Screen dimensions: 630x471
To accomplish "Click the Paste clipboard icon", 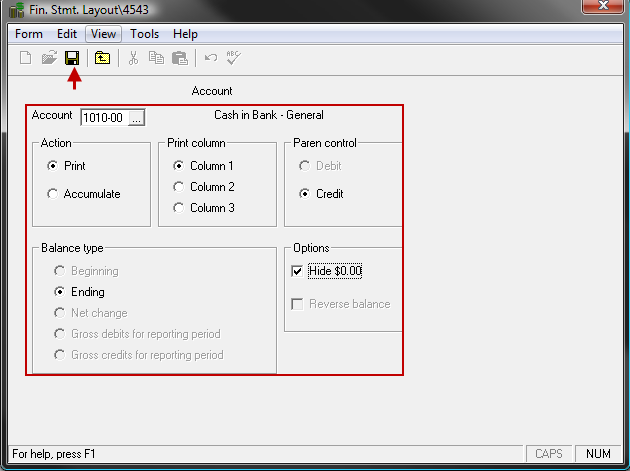I will [179, 58].
